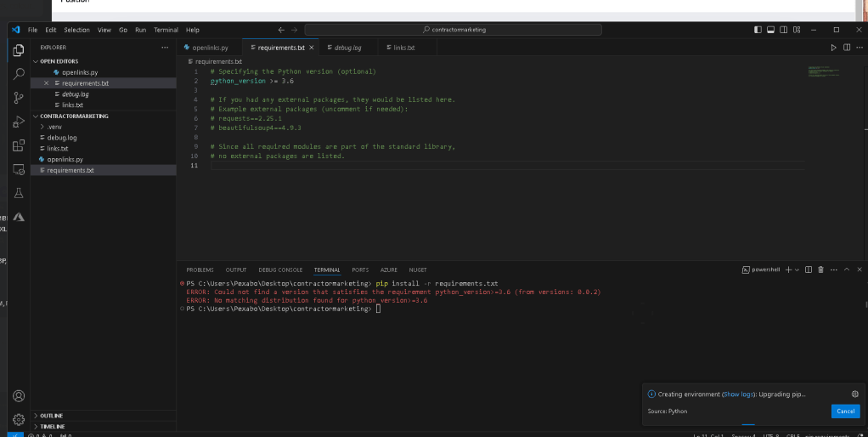This screenshot has width=868, height=437.
Task: Split the editor to the right
Action: coord(847,48)
